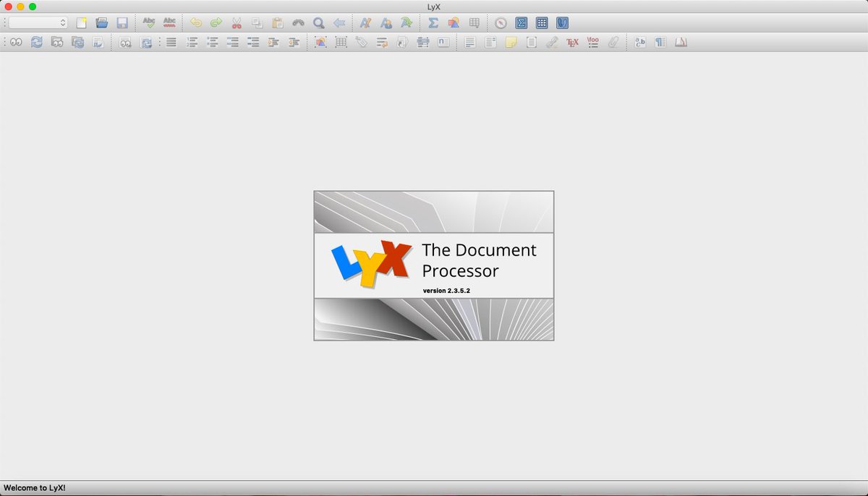Apply Description list layout icon

point(253,43)
